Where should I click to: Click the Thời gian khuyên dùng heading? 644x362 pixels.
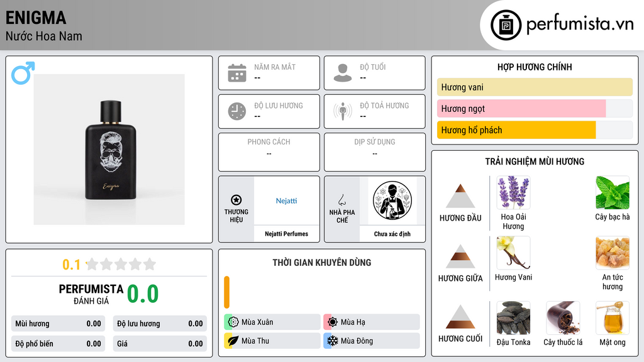coord(322,263)
